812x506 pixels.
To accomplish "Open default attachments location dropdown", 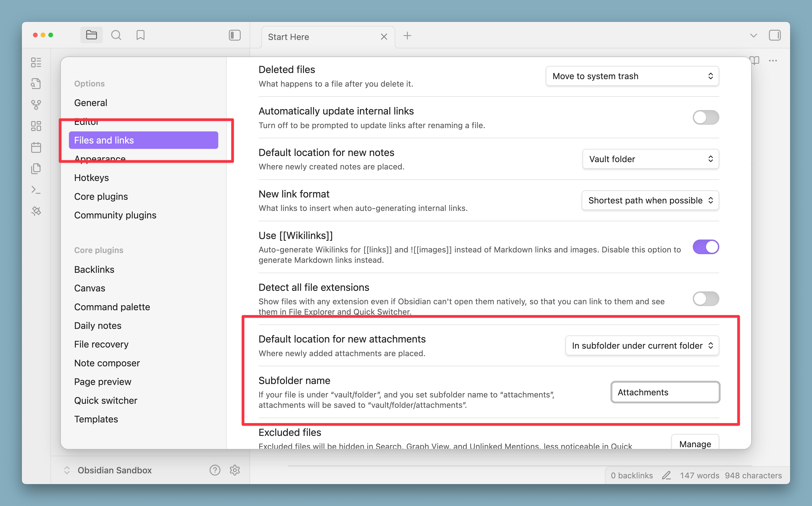I will pos(642,346).
